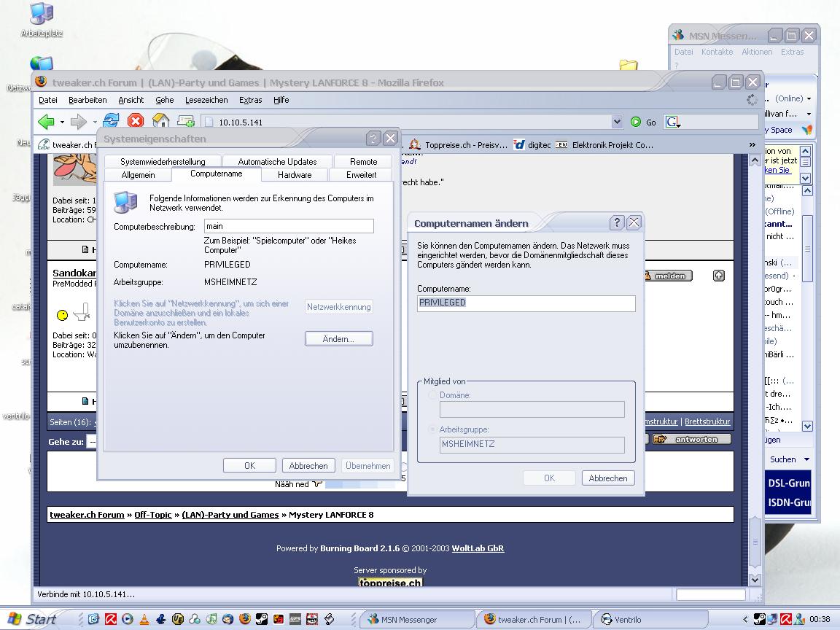Stop page loading with the red X icon

136,122
